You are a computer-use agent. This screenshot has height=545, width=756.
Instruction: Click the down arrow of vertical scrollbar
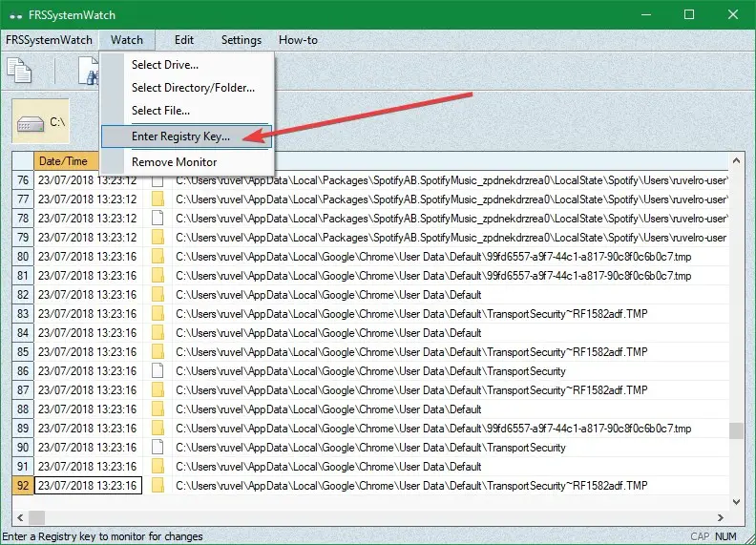[x=736, y=502]
